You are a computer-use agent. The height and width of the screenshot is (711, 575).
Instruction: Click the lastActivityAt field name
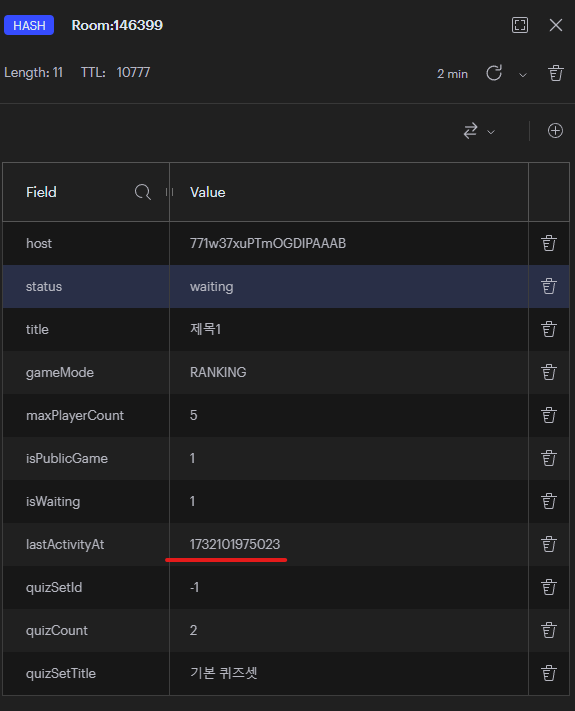(x=65, y=544)
